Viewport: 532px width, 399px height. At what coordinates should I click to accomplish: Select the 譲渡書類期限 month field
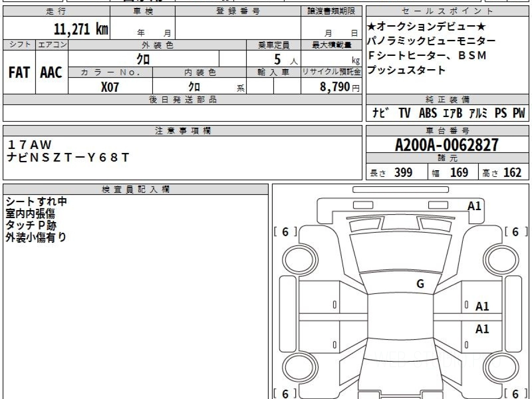click(327, 32)
